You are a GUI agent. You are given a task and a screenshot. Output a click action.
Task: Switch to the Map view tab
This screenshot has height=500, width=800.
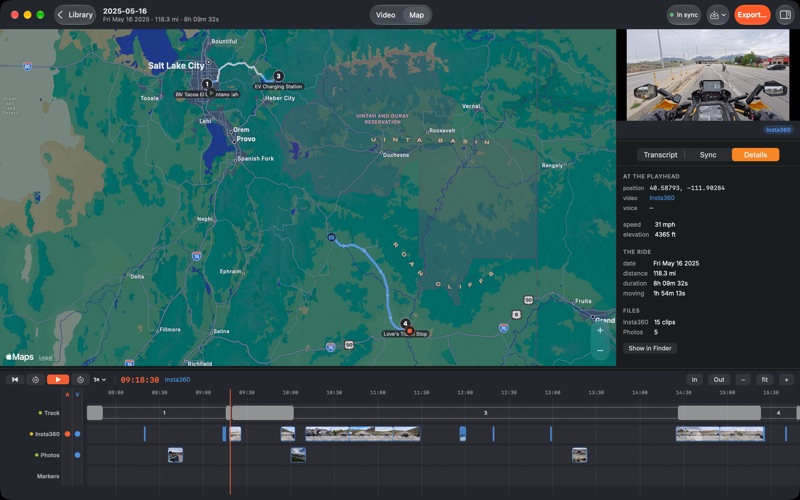tap(416, 15)
